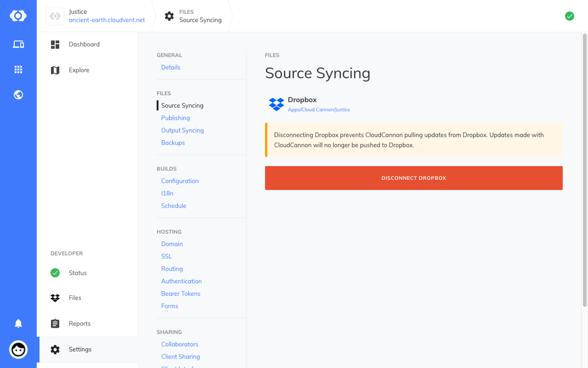Click the Dropbox Files icon in sidebar
Image resolution: width=588 pixels, height=368 pixels.
pyautogui.click(x=55, y=298)
